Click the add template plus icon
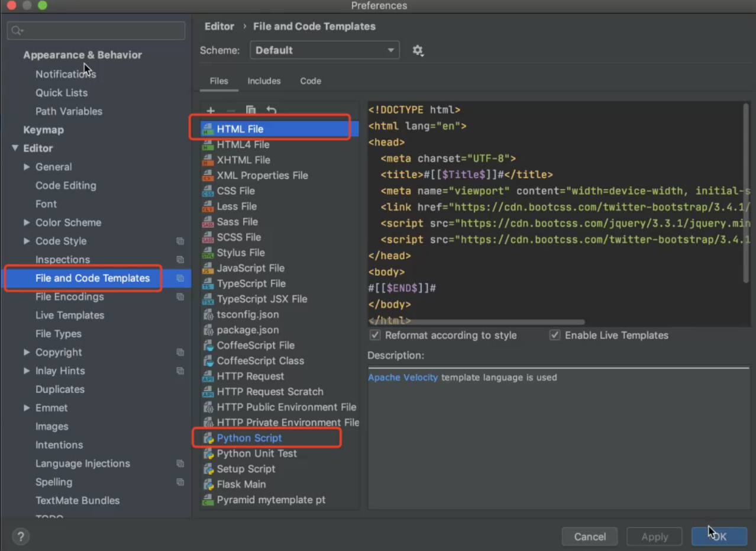Viewport: 756px width, 551px height. click(x=211, y=111)
